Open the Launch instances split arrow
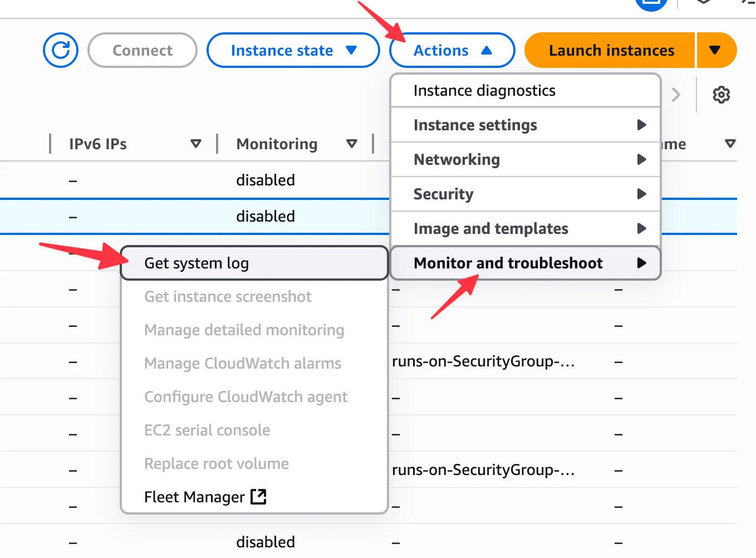 (715, 50)
